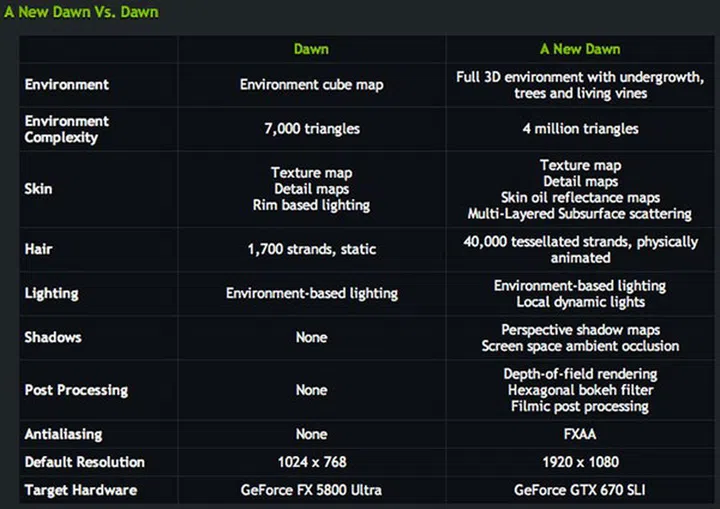Click the "1,700 strands, static" cell
720x509 pixels.
click(311, 249)
